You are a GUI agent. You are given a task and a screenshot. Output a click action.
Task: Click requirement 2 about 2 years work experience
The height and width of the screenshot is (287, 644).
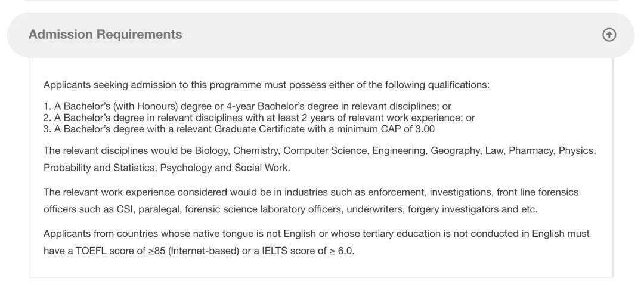[259, 118]
